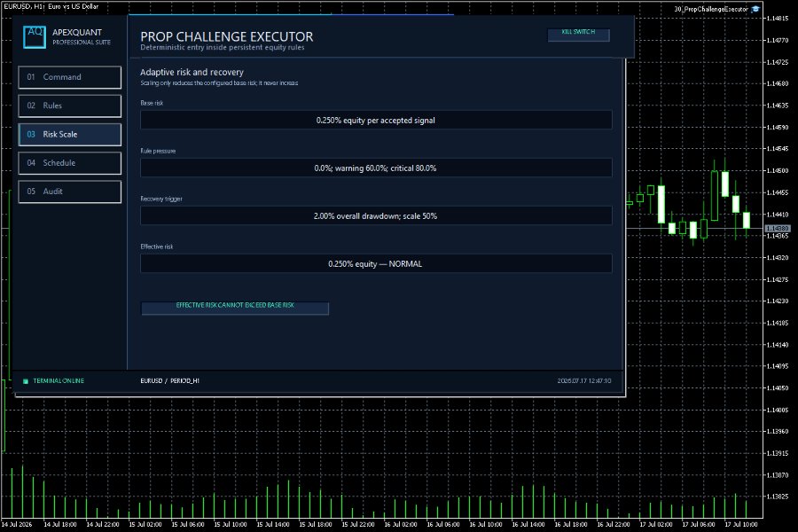Click the Effective Risk Cannot Exceed Base Risk button

(235, 308)
